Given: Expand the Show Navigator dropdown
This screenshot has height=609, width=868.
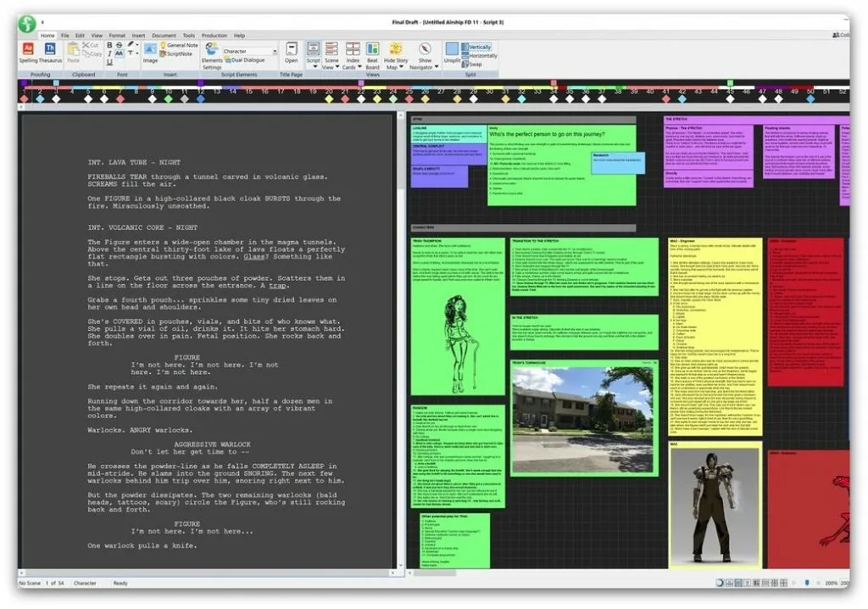Looking at the screenshot, I should pyautogui.click(x=437, y=67).
